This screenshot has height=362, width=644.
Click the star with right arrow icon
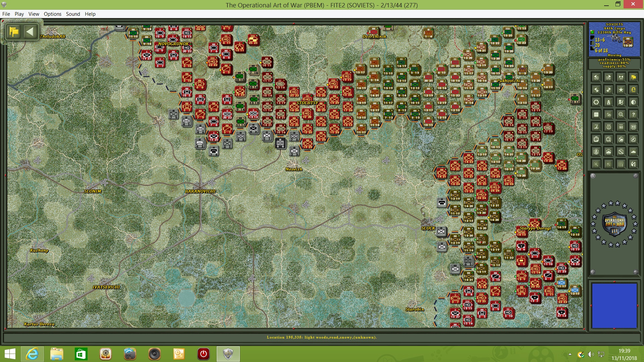608,90
